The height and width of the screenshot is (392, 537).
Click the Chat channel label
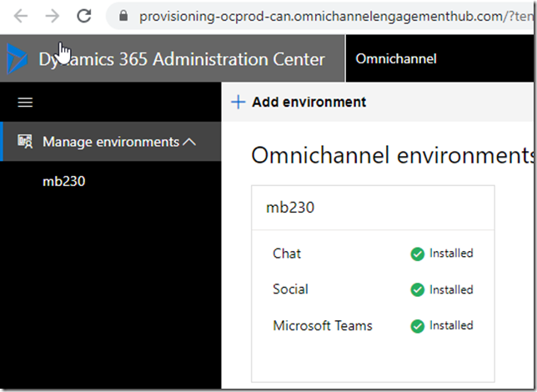[x=287, y=254]
